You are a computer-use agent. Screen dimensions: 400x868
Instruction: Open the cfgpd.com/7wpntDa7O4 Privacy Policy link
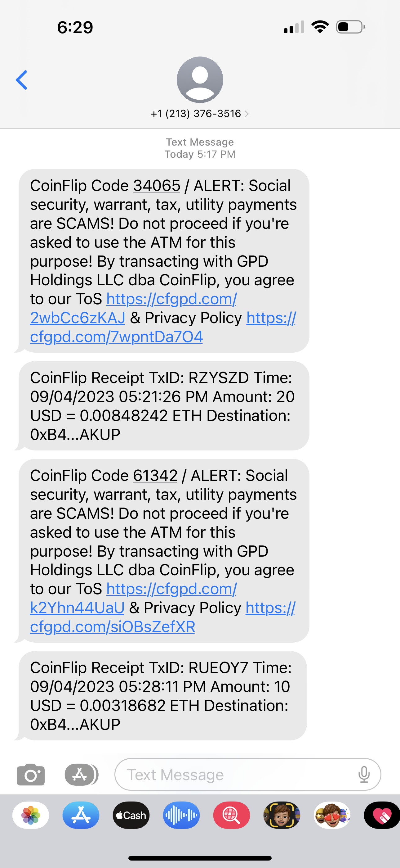click(x=116, y=337)
